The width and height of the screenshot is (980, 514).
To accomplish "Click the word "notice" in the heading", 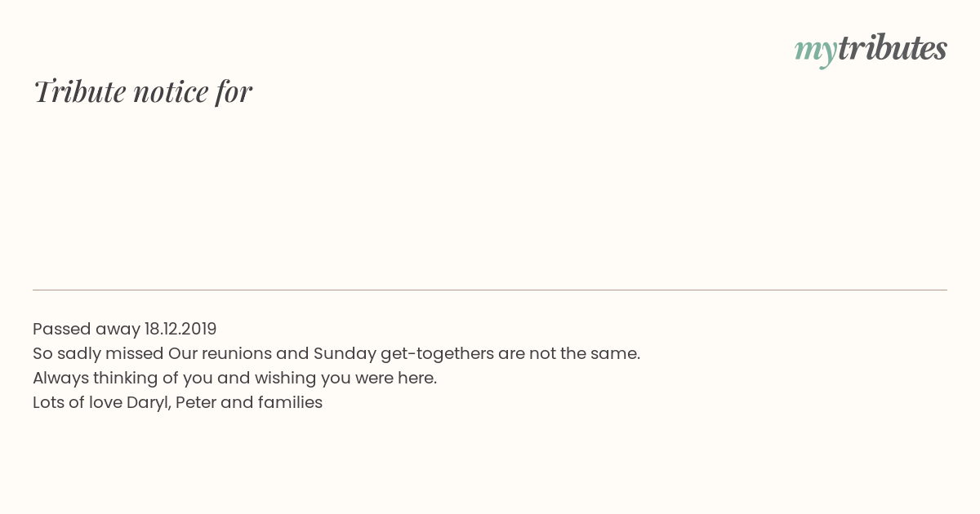I will pyautogui.click(x=171, y=92).
